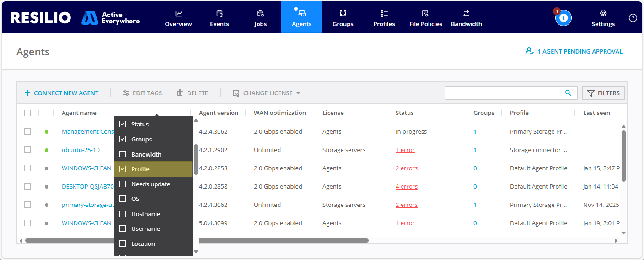The image size is (644, 260).
Task: Open the help question mark icon
Action: point(633,18)
